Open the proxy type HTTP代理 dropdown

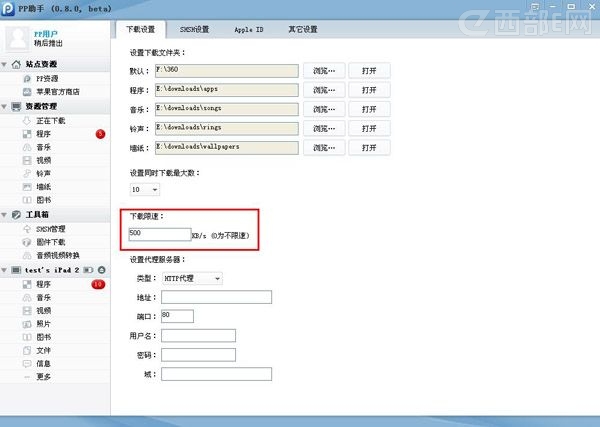(x=192, y=279)
